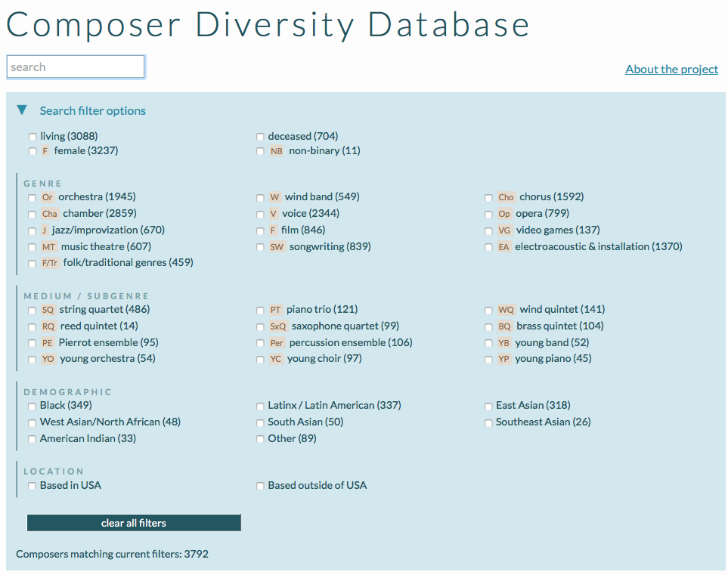The image size is (728, 575).
Task: Enable the living composers filter
Action: (x=31, y=136)
